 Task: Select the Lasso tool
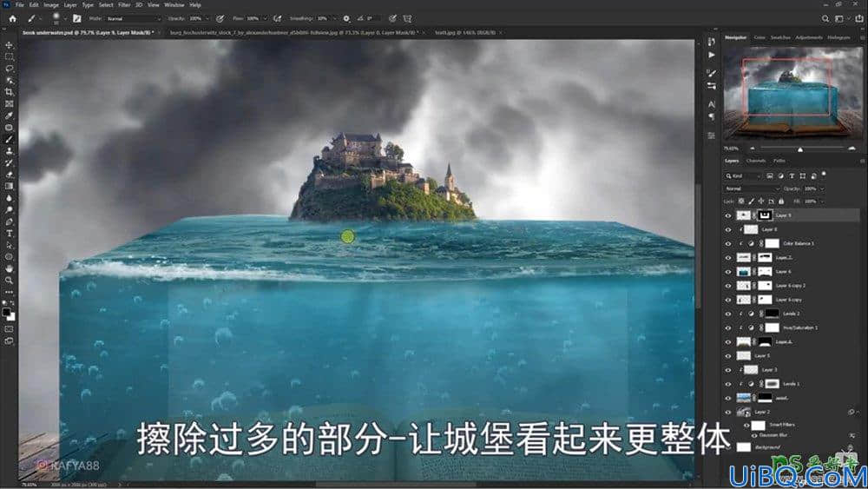tap(9, 69)
